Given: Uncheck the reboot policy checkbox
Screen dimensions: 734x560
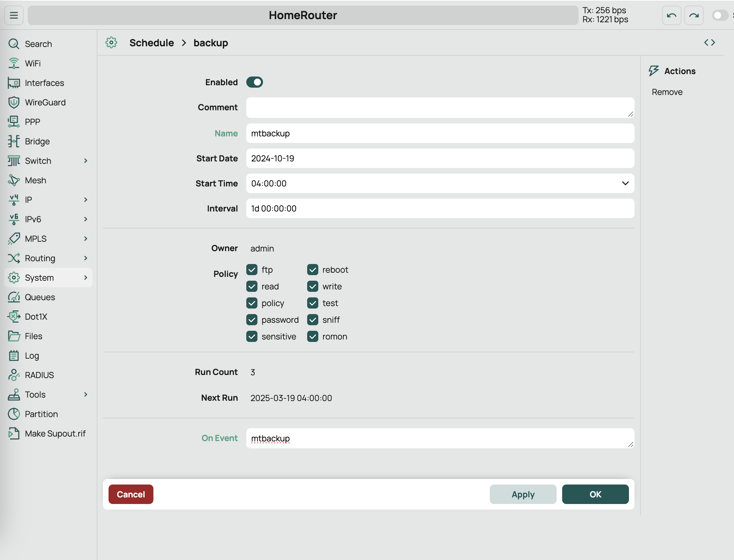Looking at the screenshot, I should click(x=313, y=270).
